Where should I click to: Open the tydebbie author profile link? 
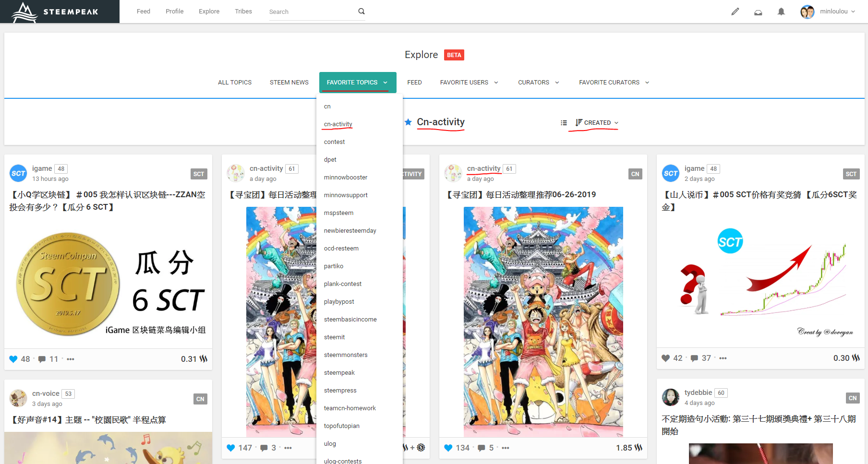(x=698, y=393)
